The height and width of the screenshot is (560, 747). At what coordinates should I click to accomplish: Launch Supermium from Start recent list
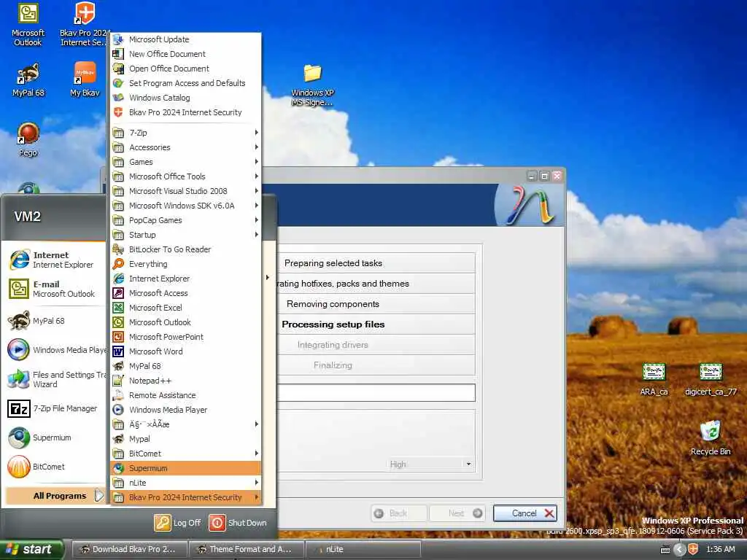click(x=55, y=437)
